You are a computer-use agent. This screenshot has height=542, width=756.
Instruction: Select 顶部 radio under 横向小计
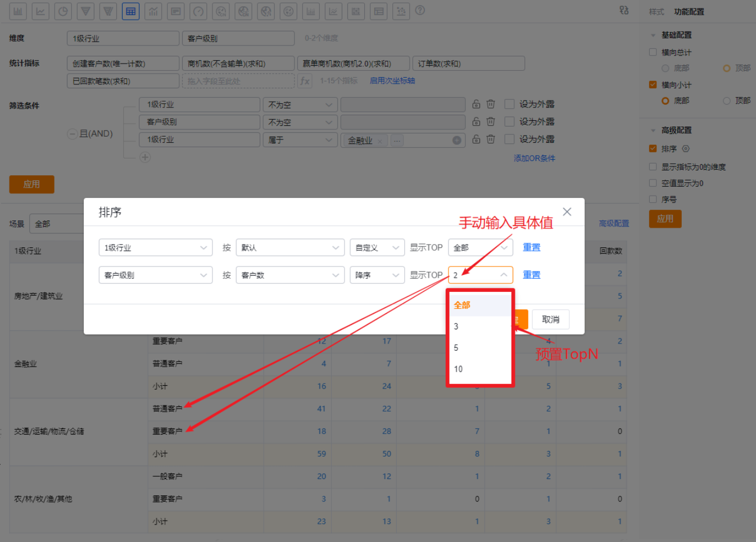click(x=727, y=101)
